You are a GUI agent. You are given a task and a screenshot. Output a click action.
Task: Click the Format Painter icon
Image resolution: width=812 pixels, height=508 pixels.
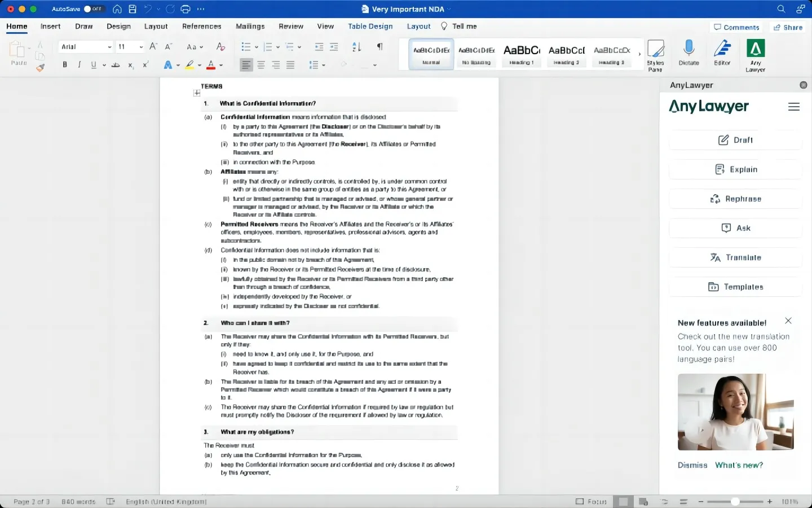40,68
